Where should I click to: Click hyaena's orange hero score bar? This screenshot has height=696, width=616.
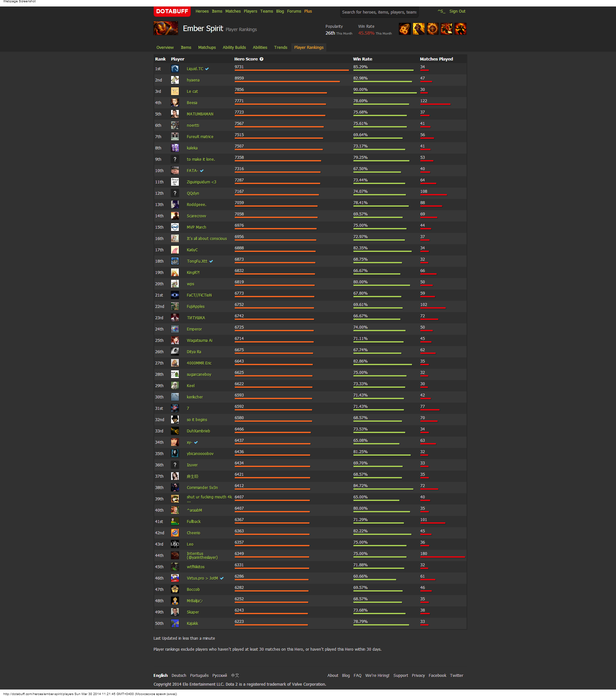(x=287, y=82)
